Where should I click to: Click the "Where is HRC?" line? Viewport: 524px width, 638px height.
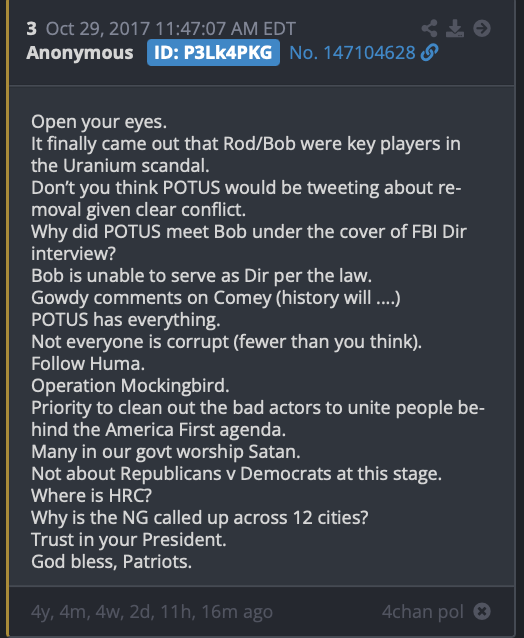click(x=92, y=496)
